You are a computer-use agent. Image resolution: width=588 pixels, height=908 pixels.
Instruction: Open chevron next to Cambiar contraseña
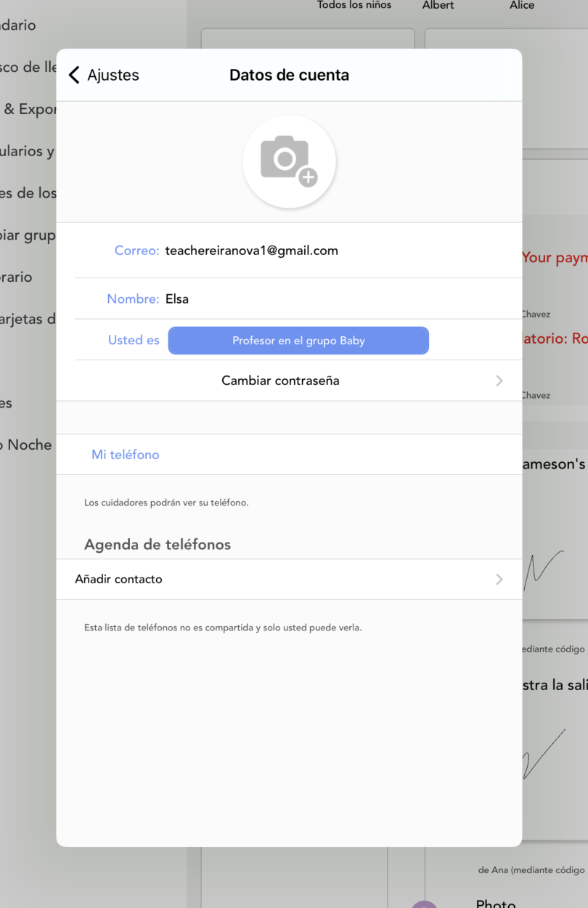(x=499, y=381)
